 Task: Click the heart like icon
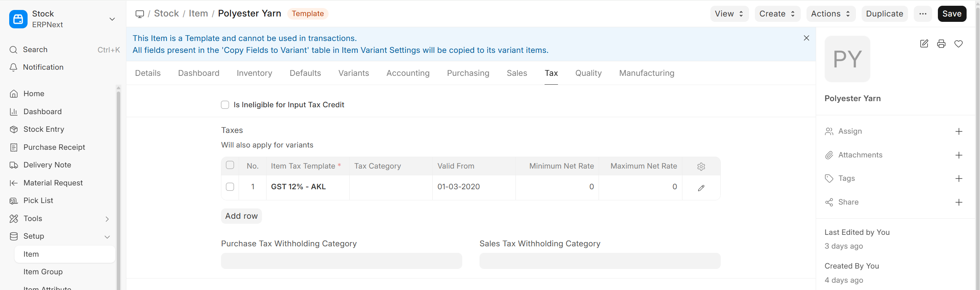pos(958,44)
